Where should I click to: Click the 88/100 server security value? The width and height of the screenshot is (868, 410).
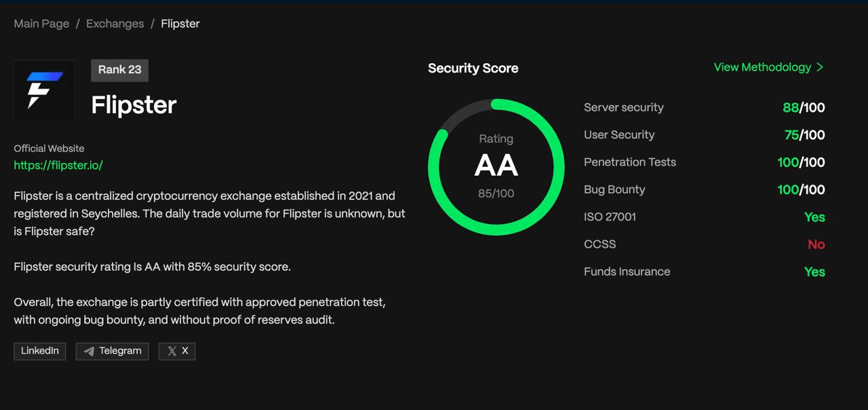(804, 107)
